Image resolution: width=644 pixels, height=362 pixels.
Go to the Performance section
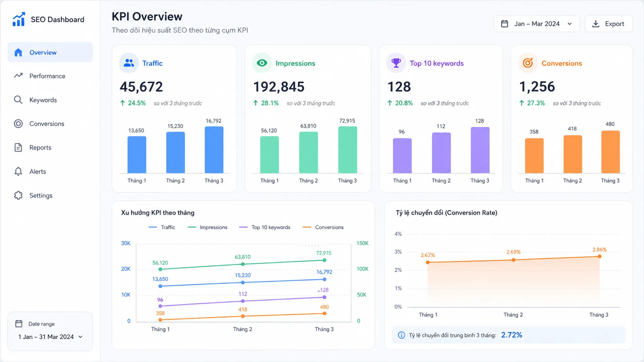tap(50, 76)
